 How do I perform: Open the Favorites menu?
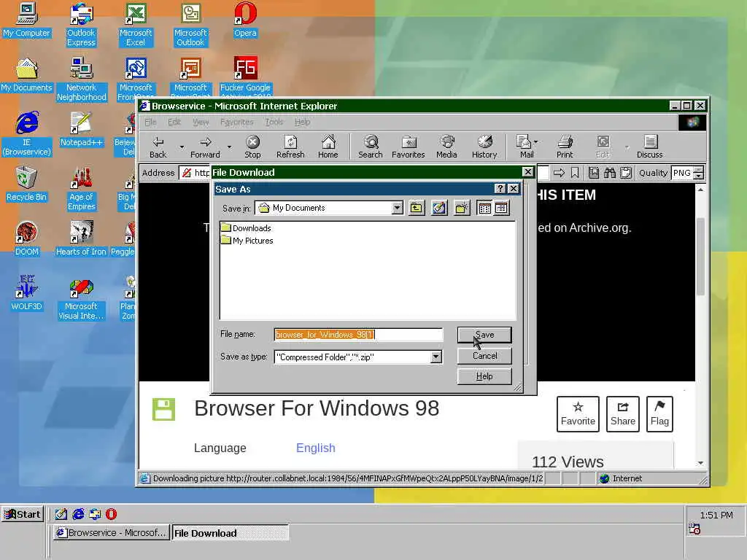click(x=237, y=122)
